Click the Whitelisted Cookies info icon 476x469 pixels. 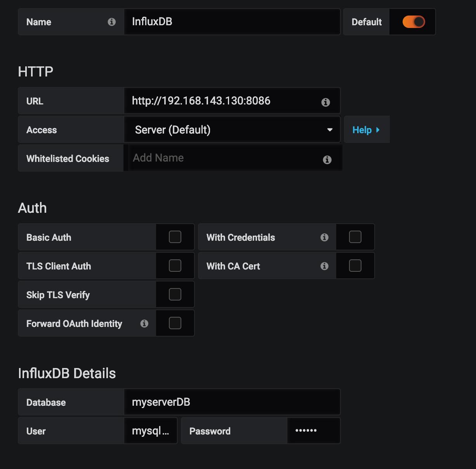pos(327,160)
